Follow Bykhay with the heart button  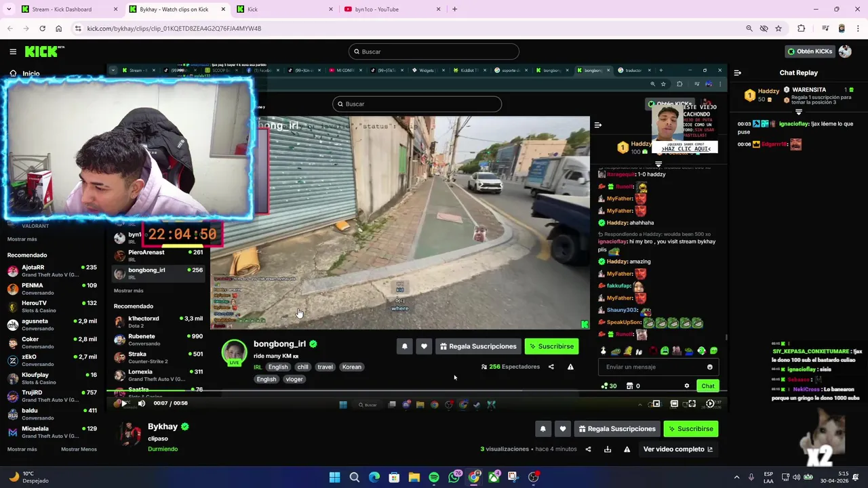click(562, 429)
